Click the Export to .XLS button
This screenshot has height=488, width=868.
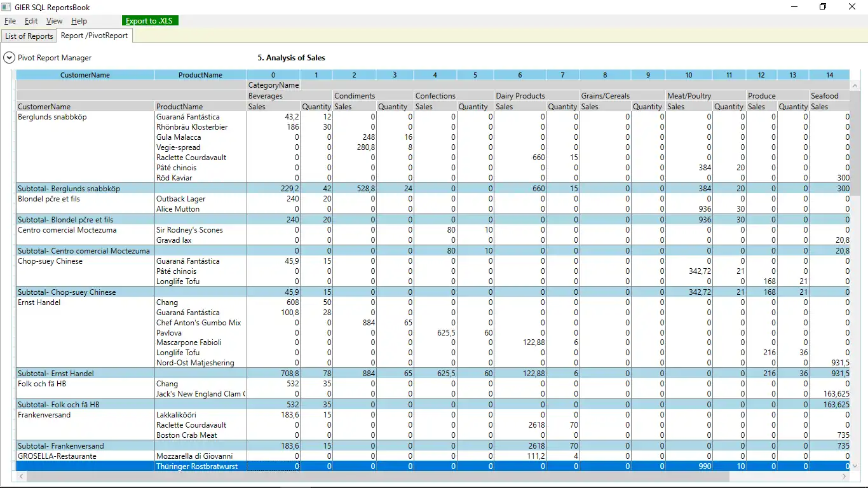(x=149, y=21)
